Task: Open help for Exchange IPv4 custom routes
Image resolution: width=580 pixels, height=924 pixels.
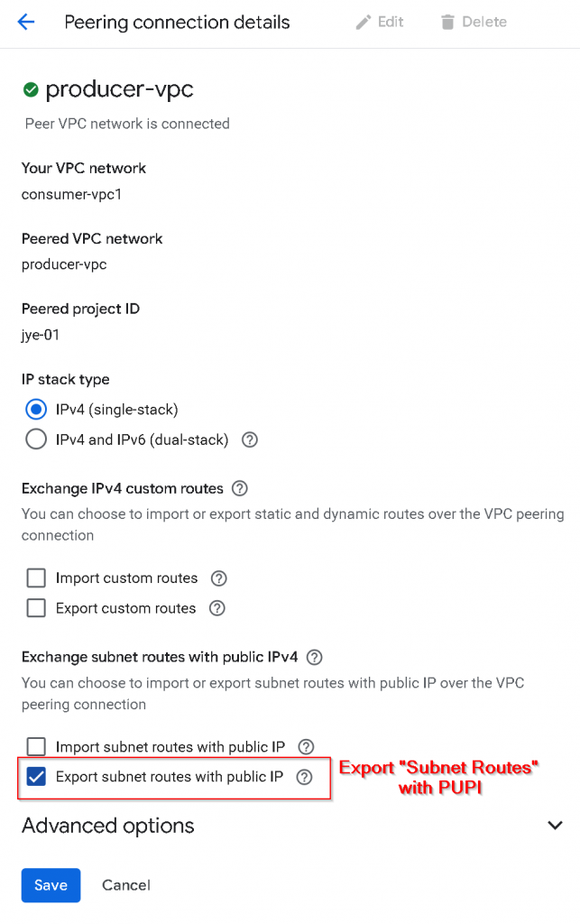Action: tap(239, 488)
